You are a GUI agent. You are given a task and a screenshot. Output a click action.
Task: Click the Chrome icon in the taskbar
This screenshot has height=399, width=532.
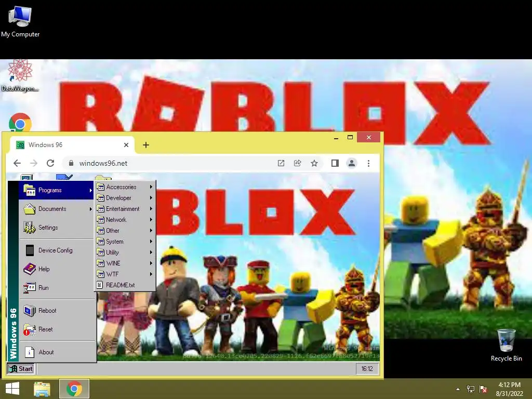click(x=74, y=389)
